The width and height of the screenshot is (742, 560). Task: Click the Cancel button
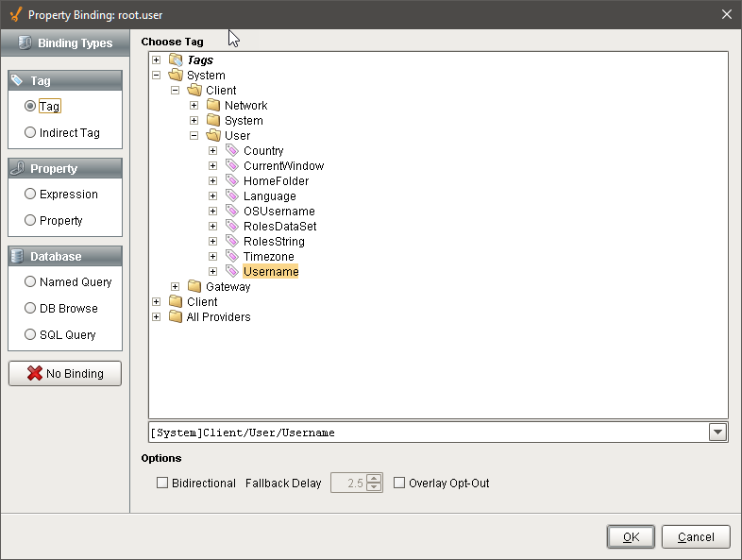pos(696,536)
